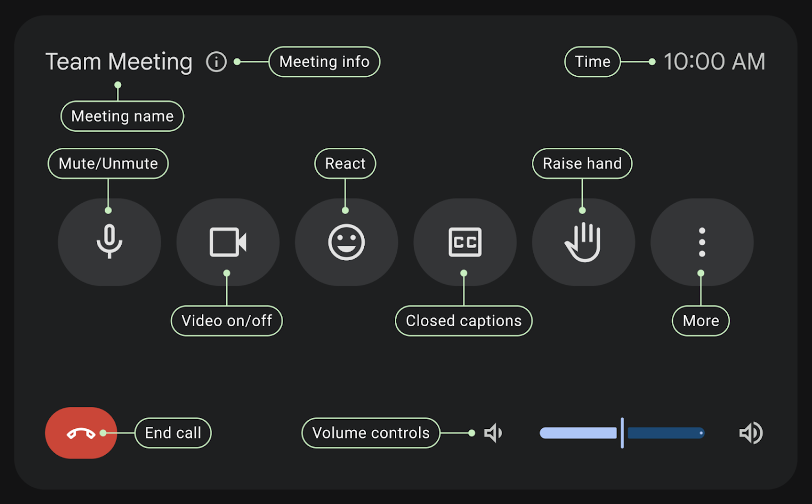Screen dimensions: 812x504
Task: Enable closed captions
Action: tap(464, 242)
